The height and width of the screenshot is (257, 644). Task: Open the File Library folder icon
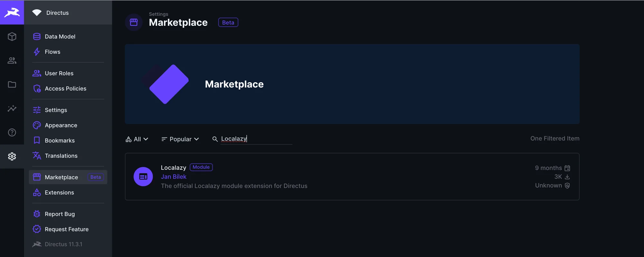pos(12,85)
